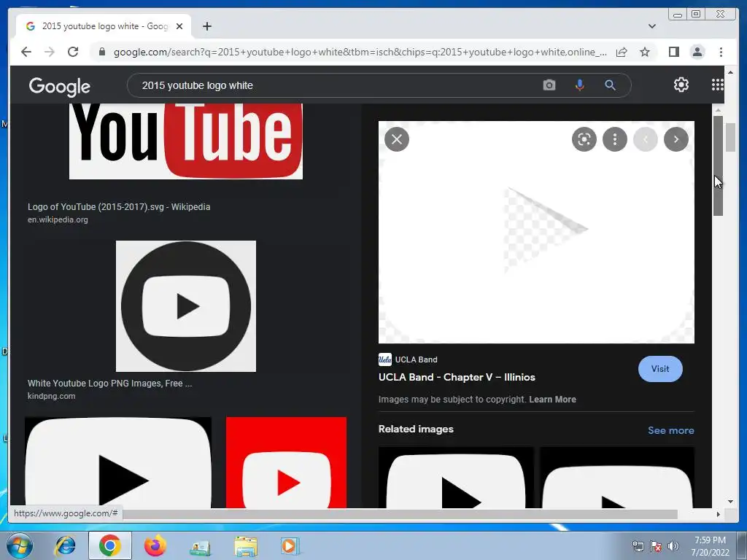The width and height of the screenshot is (747, 560).
Task: Switch to Chrome in the taskbar
Action: pos(109,545)
